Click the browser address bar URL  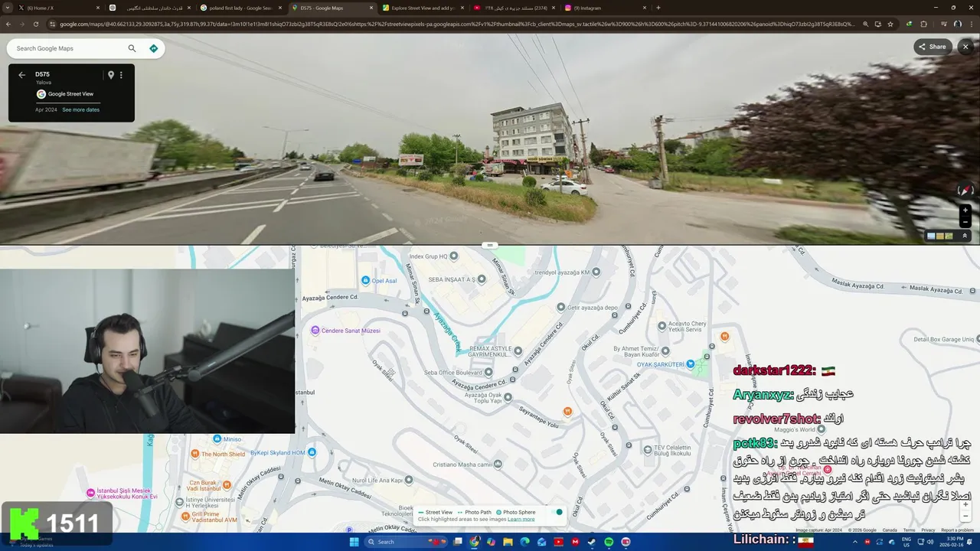[456, 24]
